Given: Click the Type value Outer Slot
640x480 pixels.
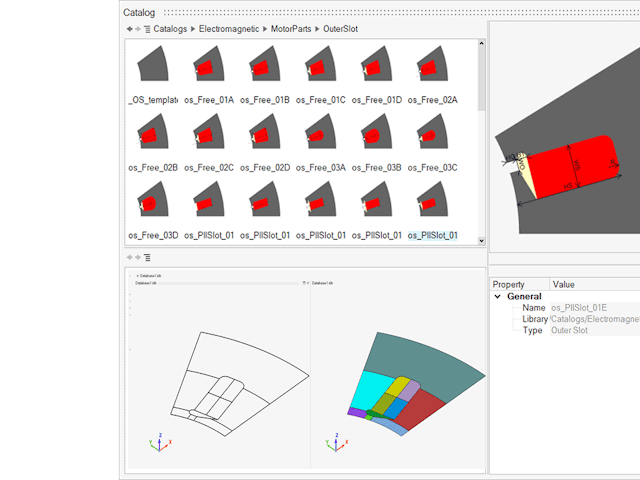Looking at the screenshot, I should coord(595,331).
